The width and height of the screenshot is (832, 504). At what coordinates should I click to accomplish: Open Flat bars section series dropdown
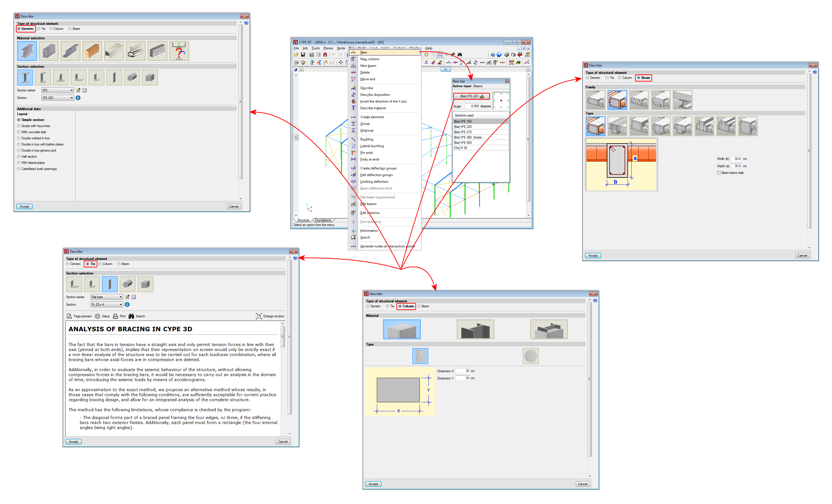pos(107,297)
